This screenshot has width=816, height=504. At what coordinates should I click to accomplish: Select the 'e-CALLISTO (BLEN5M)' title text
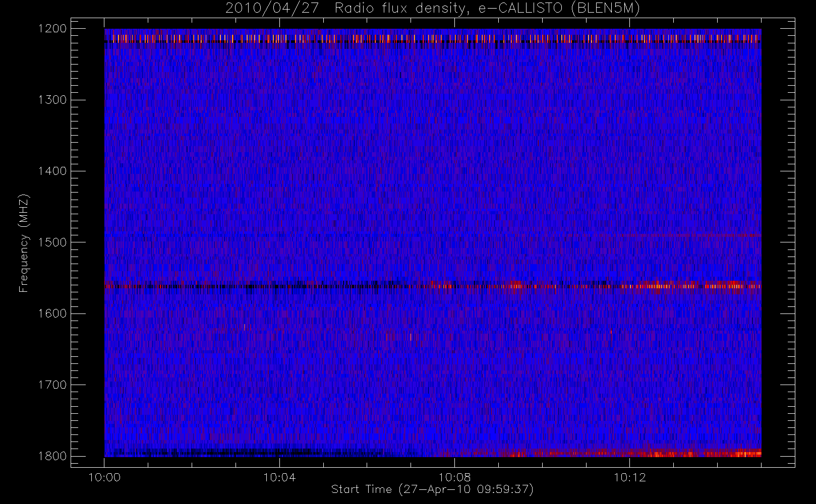559,9
